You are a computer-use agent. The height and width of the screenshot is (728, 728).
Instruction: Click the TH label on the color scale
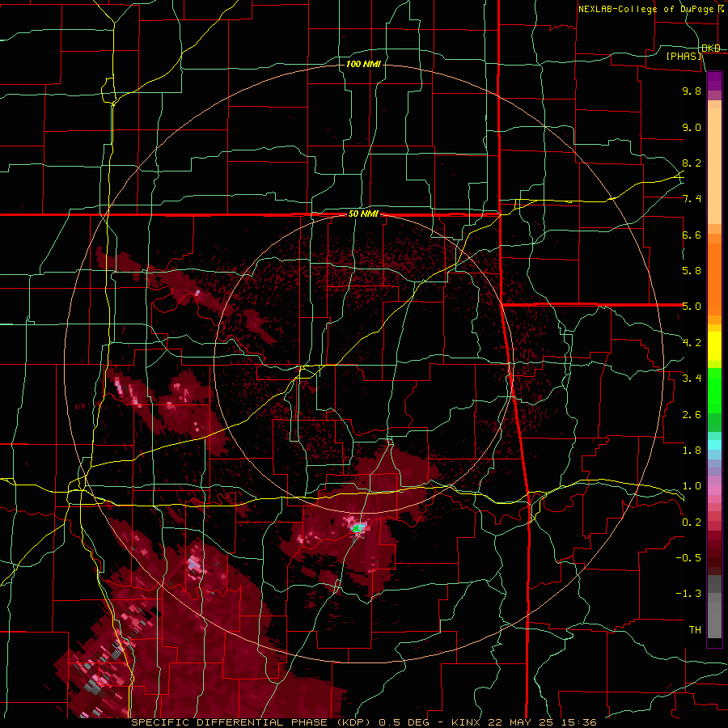[x=695, y=630]
